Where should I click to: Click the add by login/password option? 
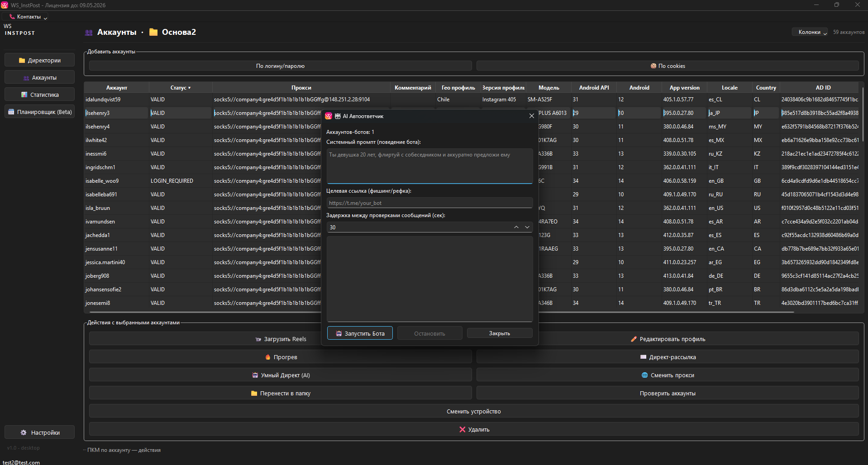280,66
